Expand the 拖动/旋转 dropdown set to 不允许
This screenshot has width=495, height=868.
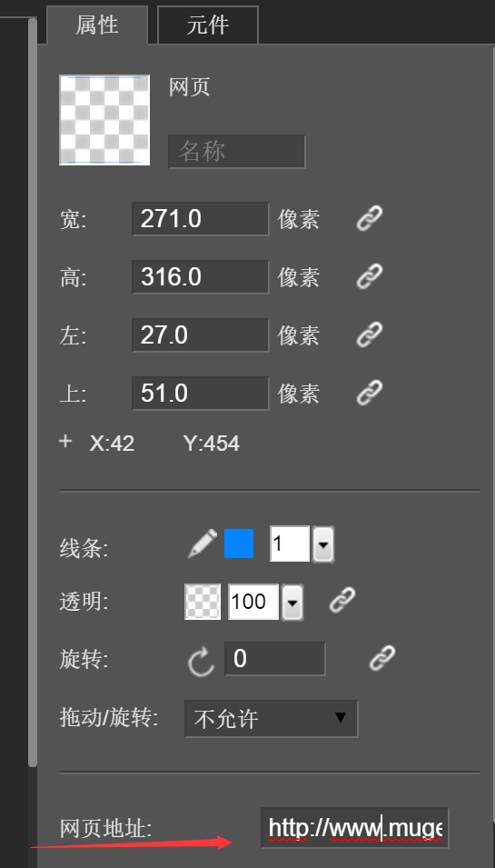tap(271, 719)
